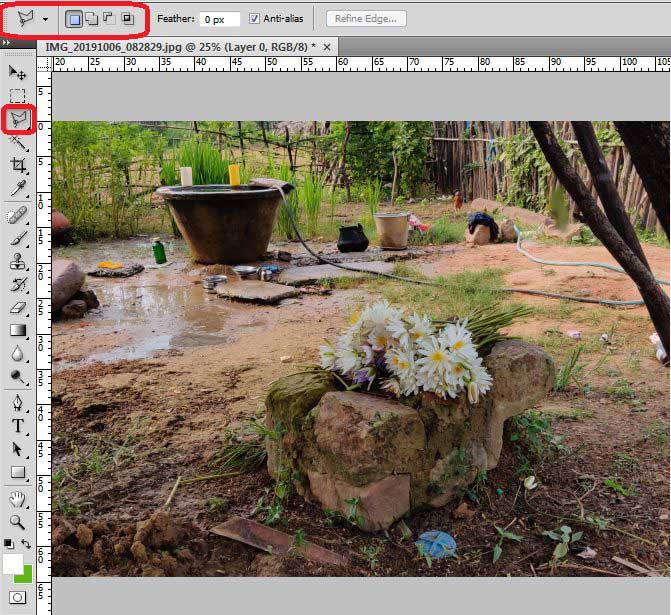The width and height of the screenshot is (671, 615).
Task: Reset default foreground and background colors
Action: (x=8, y=544)
